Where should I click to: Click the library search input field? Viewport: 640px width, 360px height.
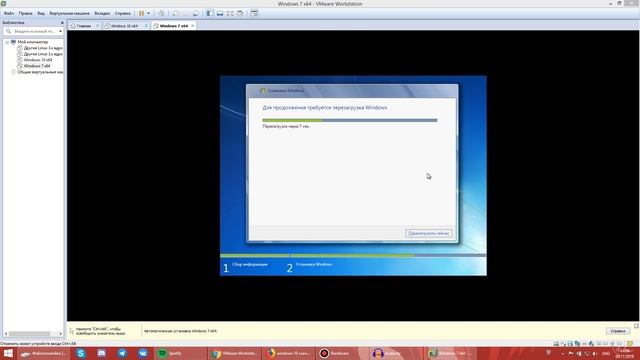coord(34,31)
